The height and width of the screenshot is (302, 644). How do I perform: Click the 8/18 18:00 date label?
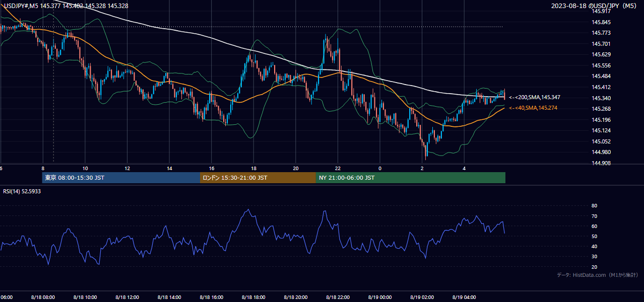[253, 297]
